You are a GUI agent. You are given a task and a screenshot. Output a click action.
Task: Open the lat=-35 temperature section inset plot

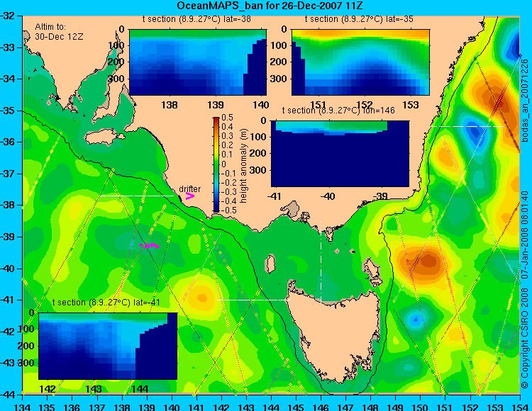point(360,62)
